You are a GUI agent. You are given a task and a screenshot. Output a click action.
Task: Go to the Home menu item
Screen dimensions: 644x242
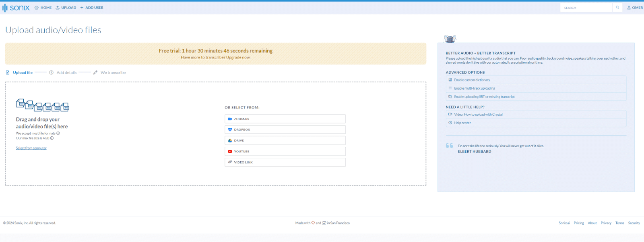[x=43, y=8]
